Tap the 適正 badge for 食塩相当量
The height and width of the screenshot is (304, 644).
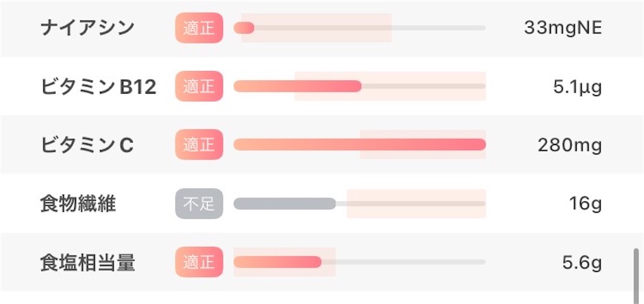(199, 262)
